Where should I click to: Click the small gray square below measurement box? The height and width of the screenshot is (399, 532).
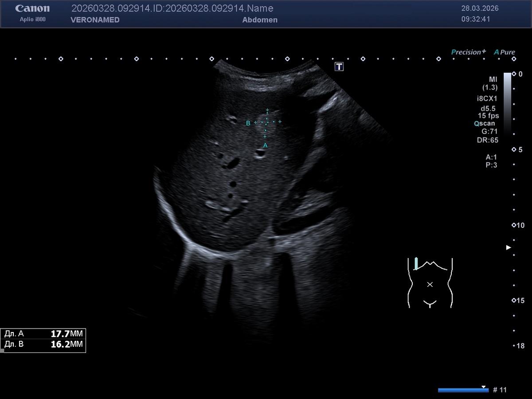pyautogui.click(x=2, y=351)
